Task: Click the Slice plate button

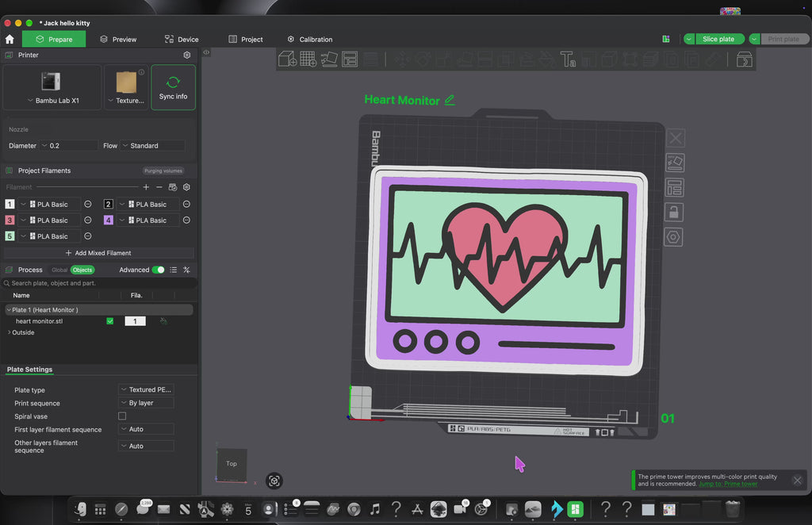Action: click(x=718, y=39)
